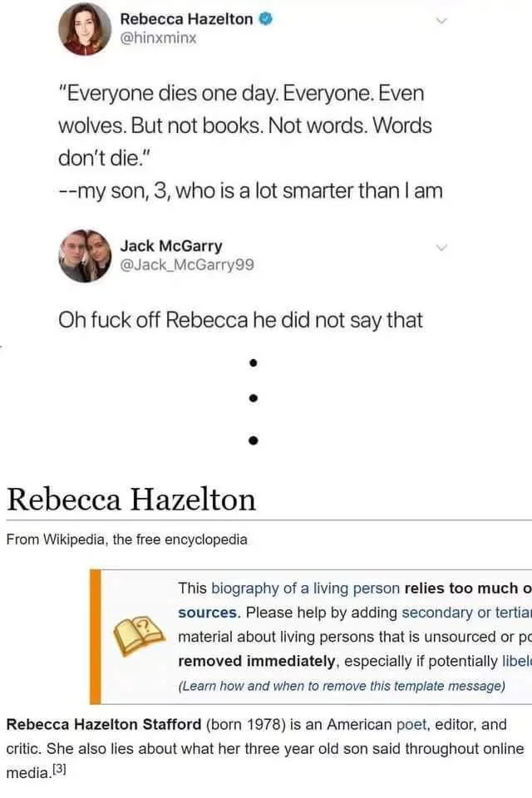Open Rebecca Hazelton's profile avatar

coord(85,28)
